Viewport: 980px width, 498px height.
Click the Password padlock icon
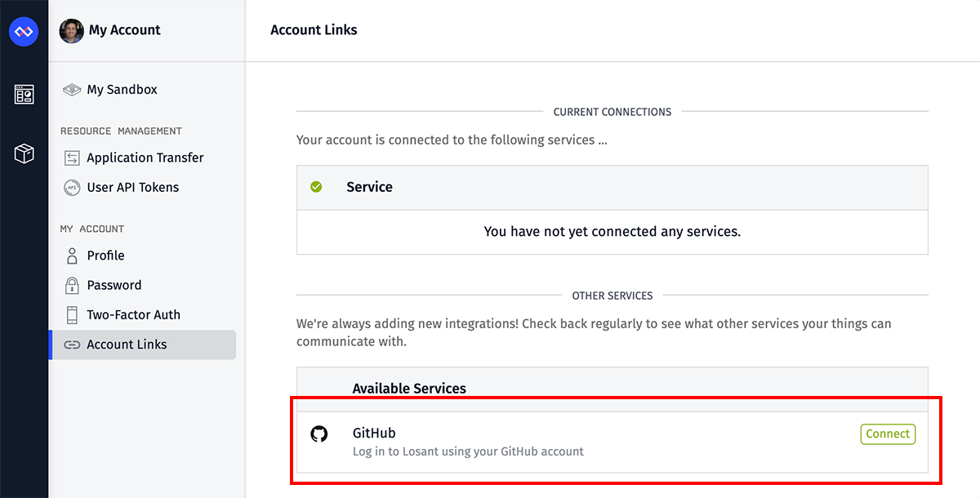coord(72,286)
